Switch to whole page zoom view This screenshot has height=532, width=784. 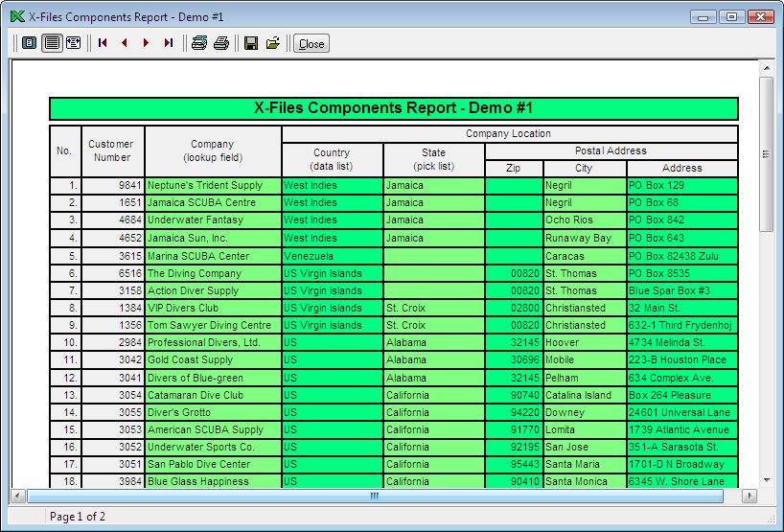[x=30, y=43]
